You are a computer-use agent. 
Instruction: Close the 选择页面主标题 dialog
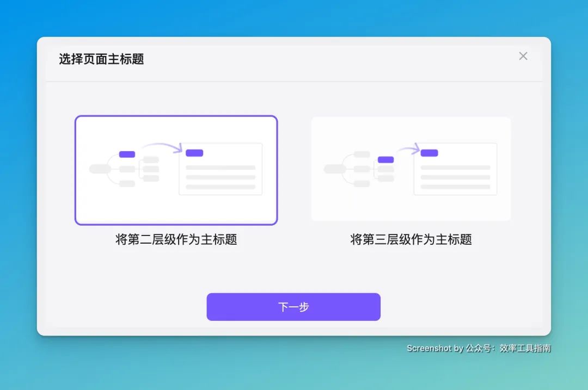(x=523, y=56)
